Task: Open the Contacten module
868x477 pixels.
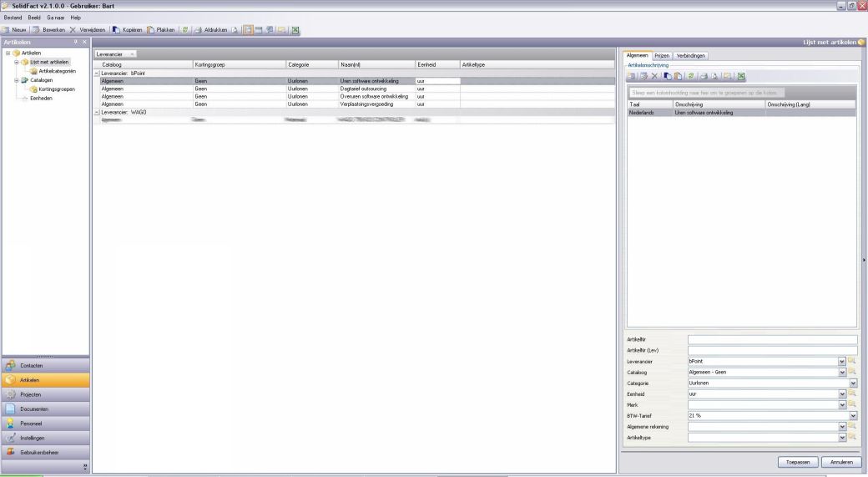Action: 45,366
